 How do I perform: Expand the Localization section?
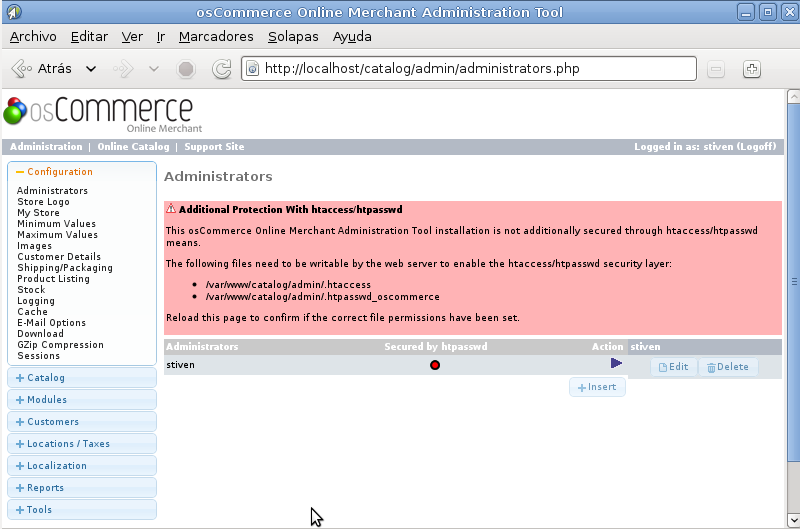pyautogui.click(x=82, y=466)
